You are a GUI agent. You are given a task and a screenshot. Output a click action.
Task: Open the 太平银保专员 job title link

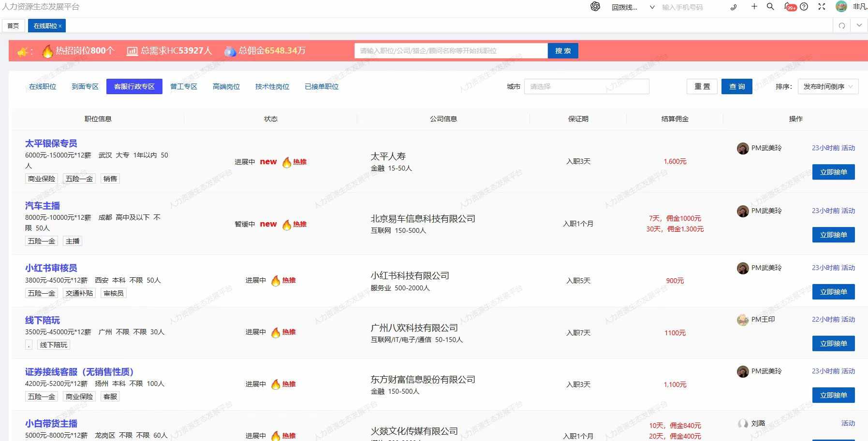(51, 143)
